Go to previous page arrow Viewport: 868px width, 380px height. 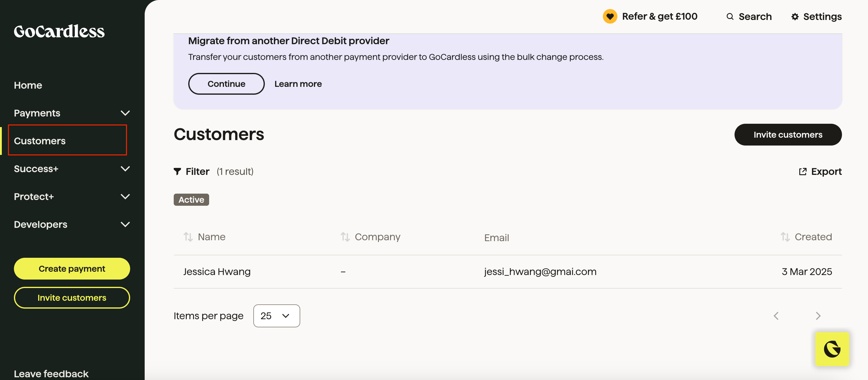click(776, 316)
